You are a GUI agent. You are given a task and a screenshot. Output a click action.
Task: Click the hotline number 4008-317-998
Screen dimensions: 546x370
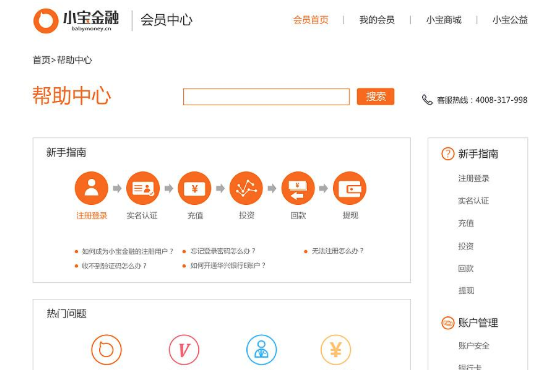pyautogui.click(x=501, y=100)
